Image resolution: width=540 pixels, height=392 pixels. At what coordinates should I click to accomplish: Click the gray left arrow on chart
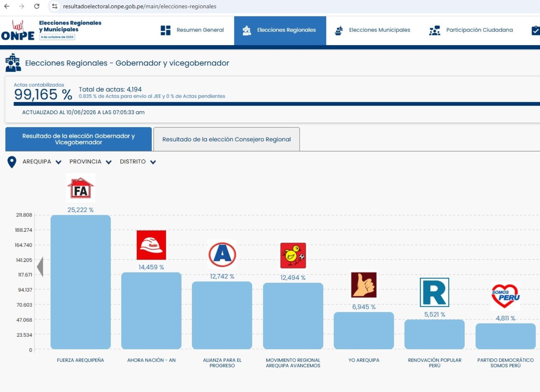tap(40, 267)
